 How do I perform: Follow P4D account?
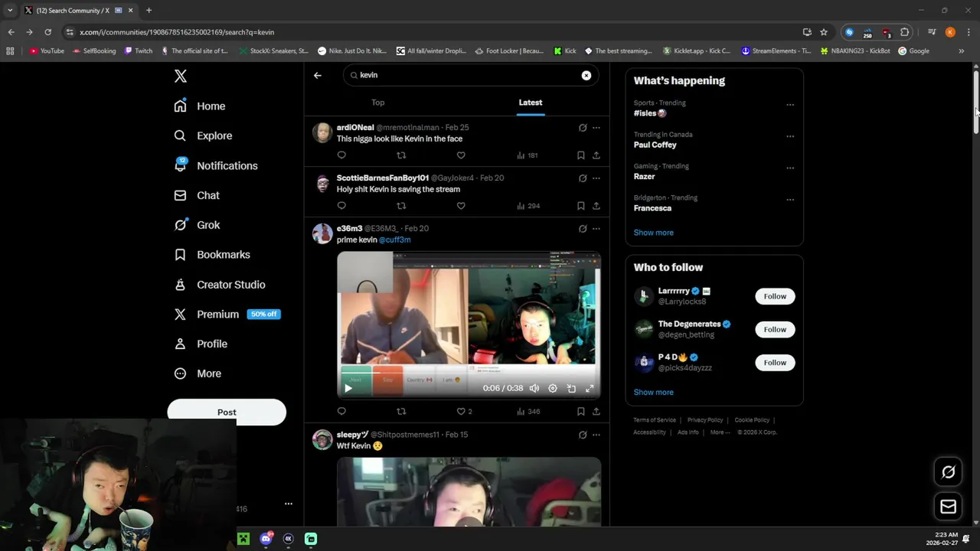click(x=775, y=363)
